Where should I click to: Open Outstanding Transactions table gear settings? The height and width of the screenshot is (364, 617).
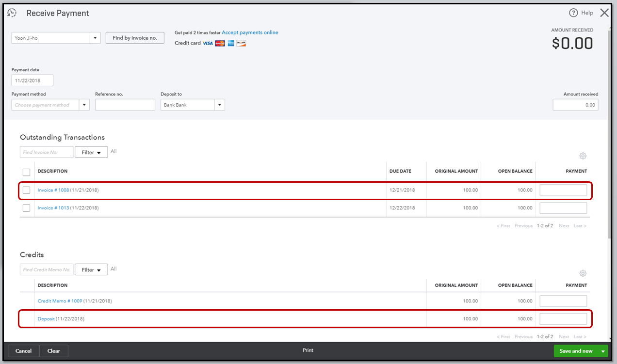pyautogui.click(x=583, y=156)
